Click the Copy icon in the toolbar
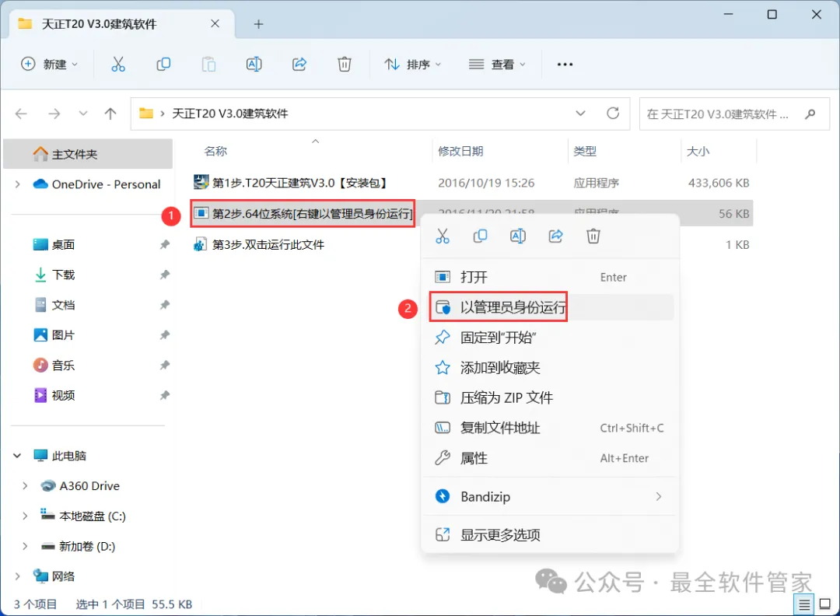This screenshot has width=840, height=616. coord(163,65)
